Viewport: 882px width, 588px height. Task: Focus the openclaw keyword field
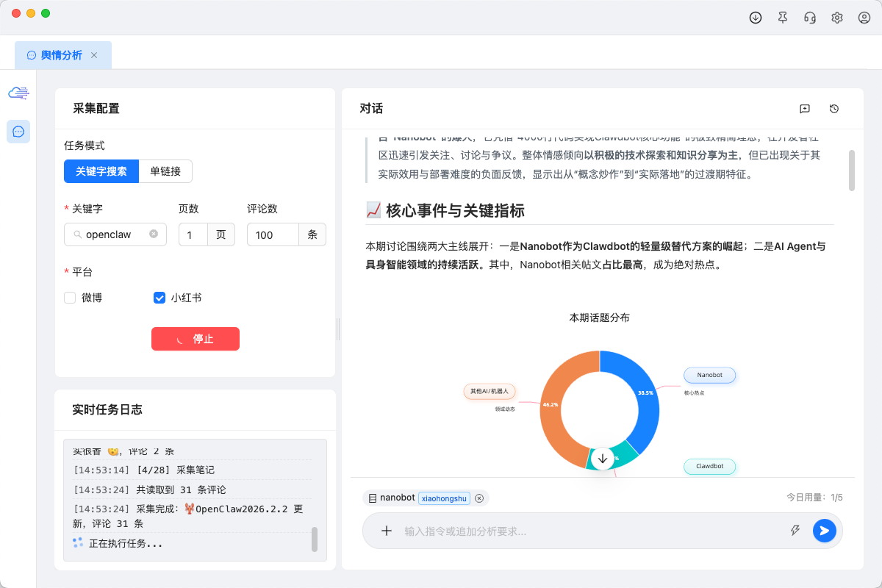tap(115, 234)
